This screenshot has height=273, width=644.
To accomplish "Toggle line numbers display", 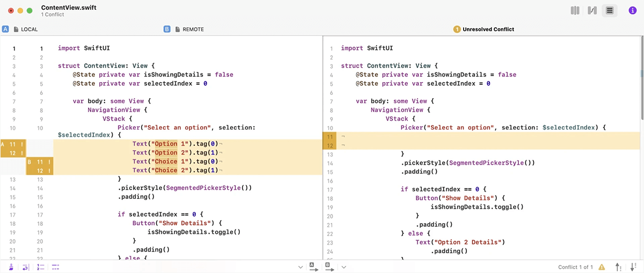I will tap(41, 267).
